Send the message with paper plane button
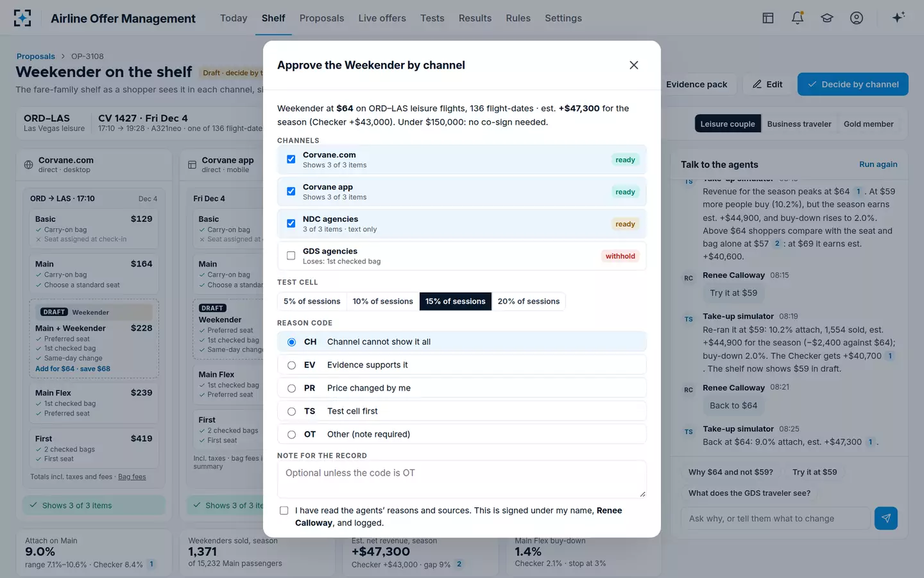Image resolution: width=924 pixels, height=578 pixels. pos(886,518)
